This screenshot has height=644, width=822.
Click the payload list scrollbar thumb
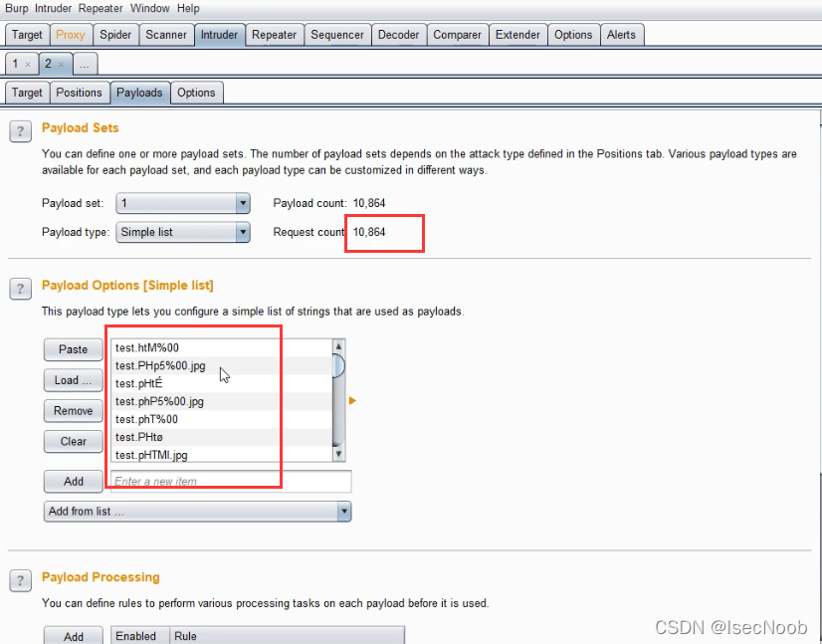coord(338,365)
